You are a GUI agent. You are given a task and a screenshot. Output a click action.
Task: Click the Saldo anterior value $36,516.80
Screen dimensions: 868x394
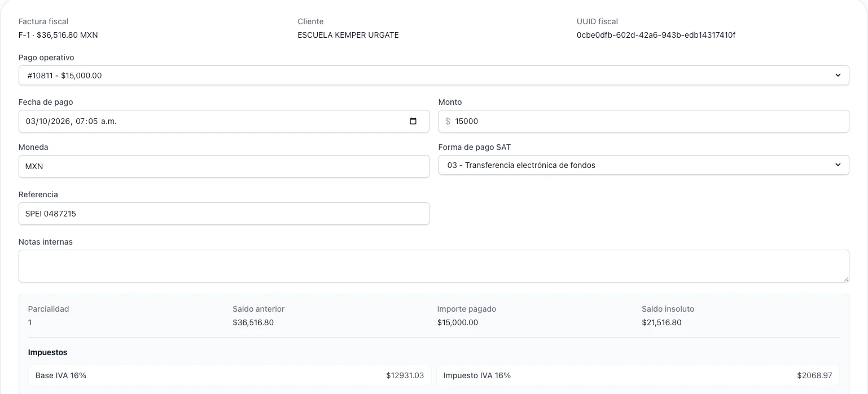pyautogui.click(x=253, y=322)
